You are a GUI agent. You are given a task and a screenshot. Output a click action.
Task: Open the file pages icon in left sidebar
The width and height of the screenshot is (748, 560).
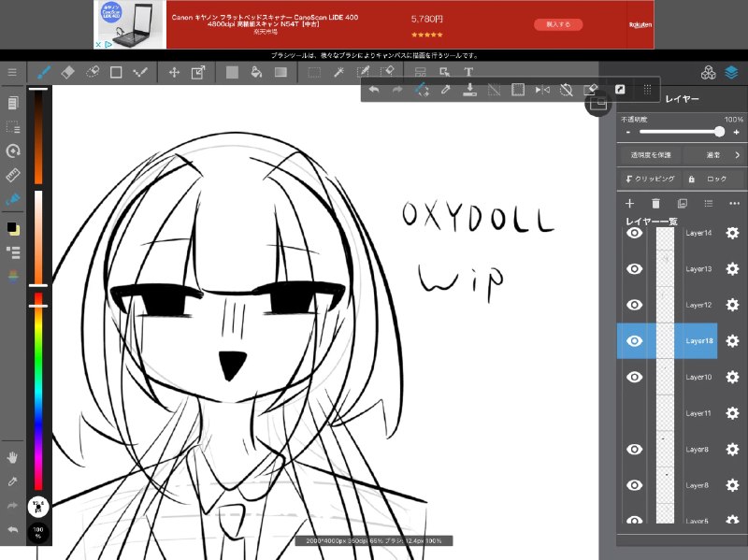point(13,103)
